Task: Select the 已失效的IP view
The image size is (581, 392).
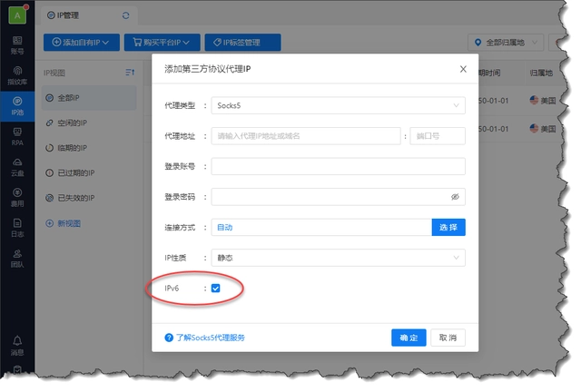Action: click(x=89, y=198)
